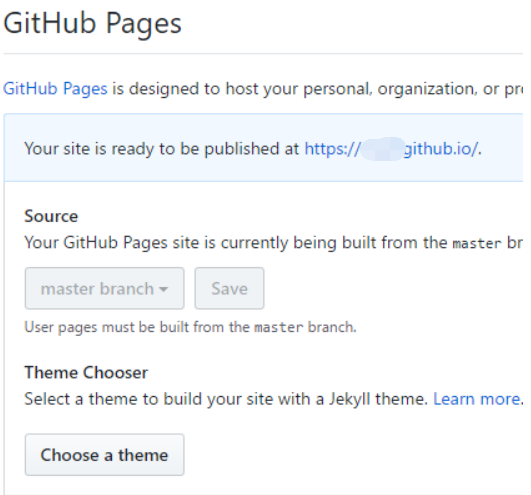The height and width of the screenshot is (495, 531).
Task: Open the blue GitHub Pages link
Action: [x=55, y=89]
